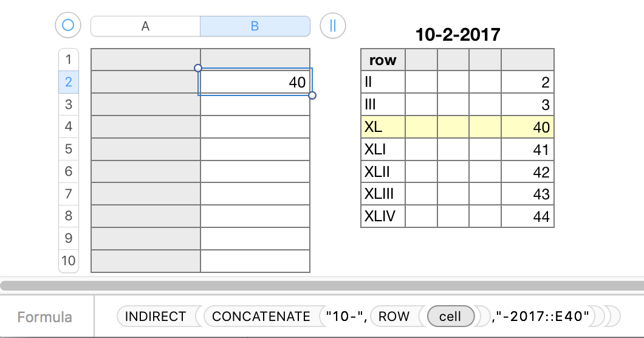Click the top-left selection handle of cell B2
Screen dimensions: 644x338
197,68
